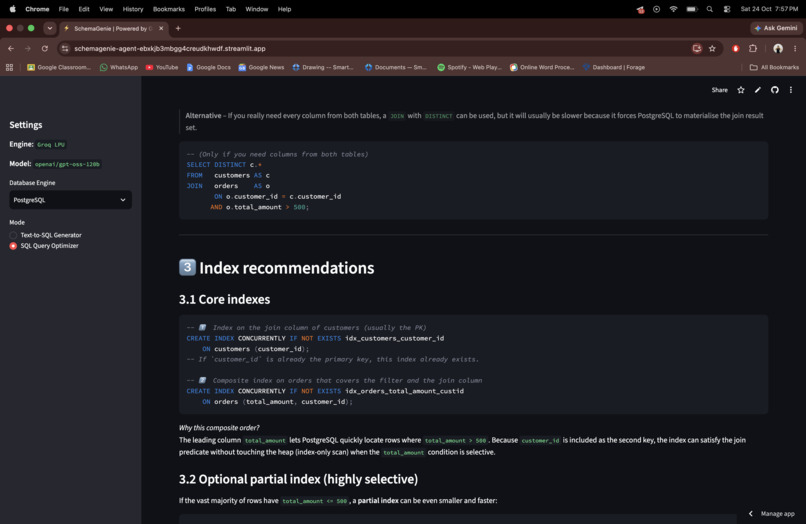Open Dashboard Forage bookmark

coord(614,67)
